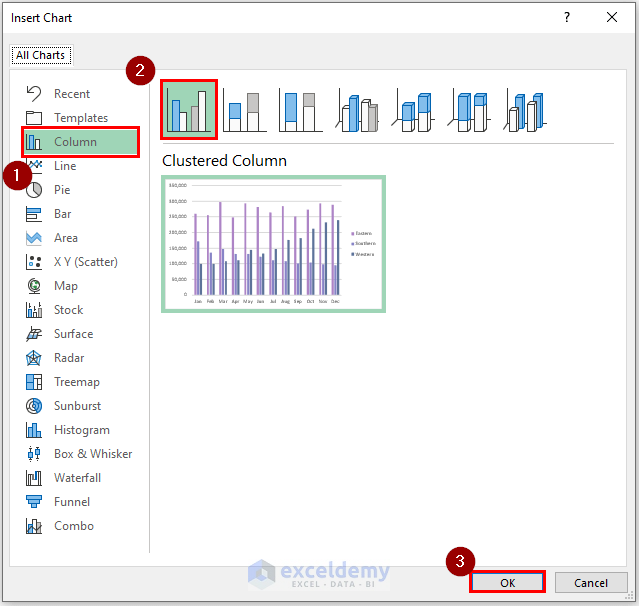
Task: Switch to the Line chart category
Action: 81,166
